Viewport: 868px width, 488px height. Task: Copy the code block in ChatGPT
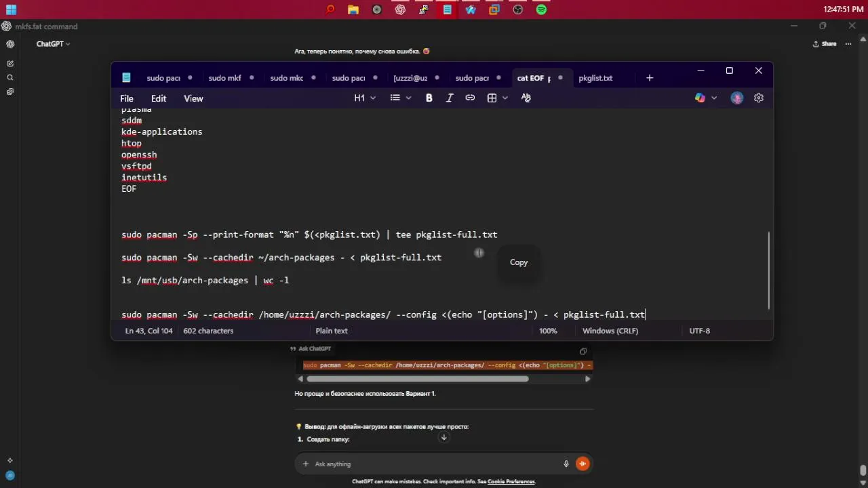click(583, 351)
